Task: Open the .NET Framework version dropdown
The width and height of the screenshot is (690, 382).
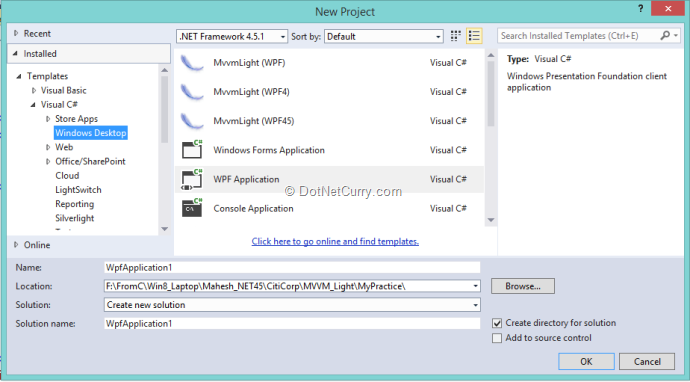Action: click(232, 37)
